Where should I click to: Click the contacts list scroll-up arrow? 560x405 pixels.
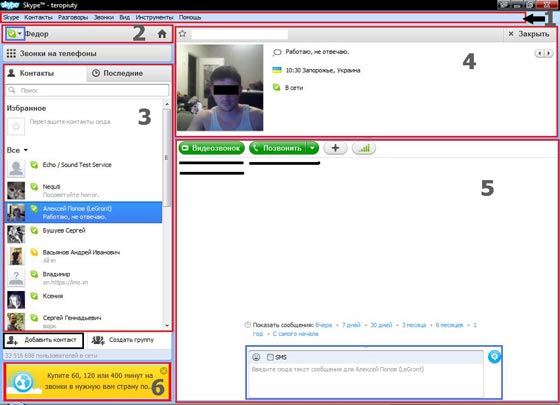click(x=167, y=104)
